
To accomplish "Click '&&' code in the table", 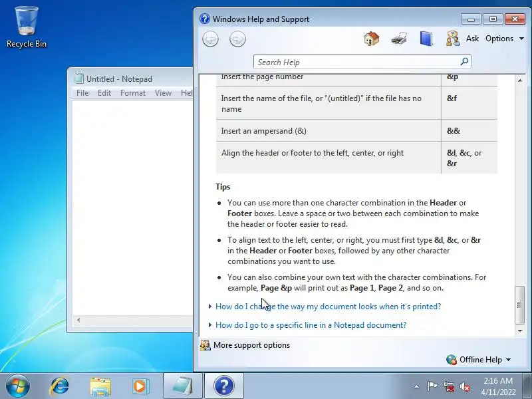I will (454, 131).
